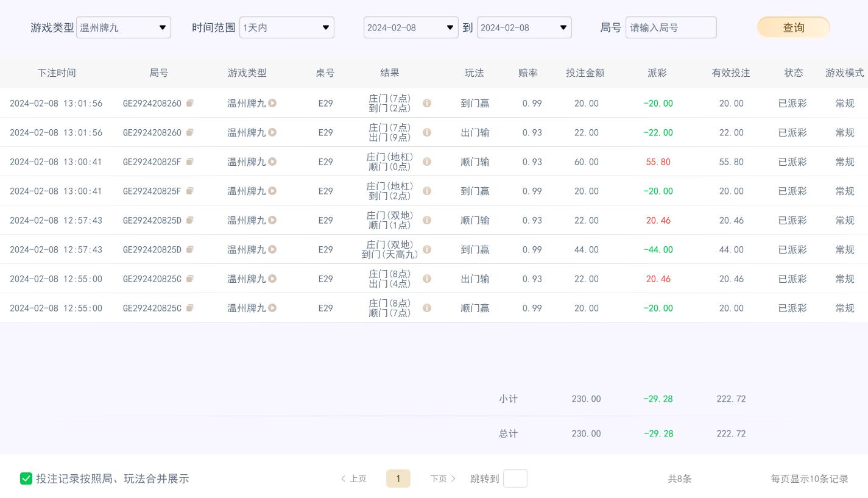Show result details for 到门(天高九) row

click(427, 250)
